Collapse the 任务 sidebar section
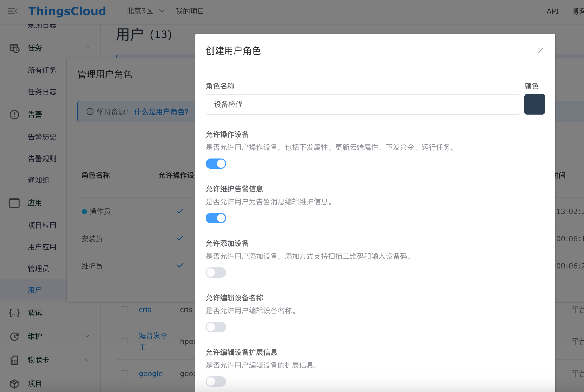 87,47
